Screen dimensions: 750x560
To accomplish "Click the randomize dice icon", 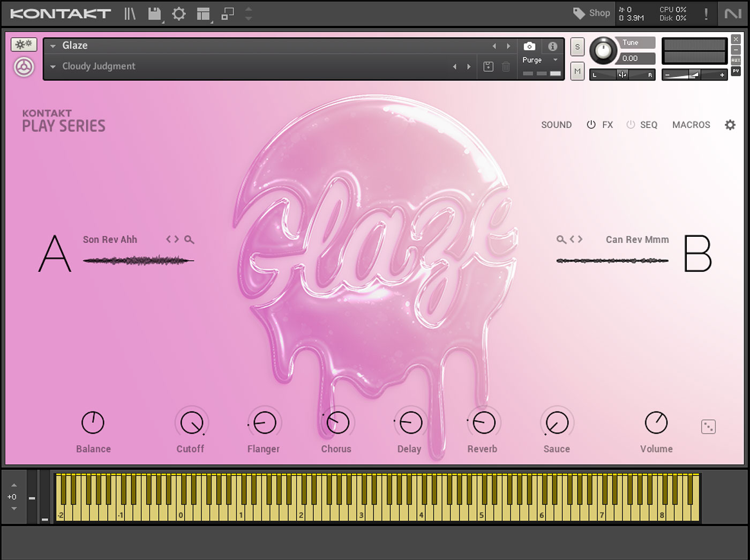I will (708, 427).
